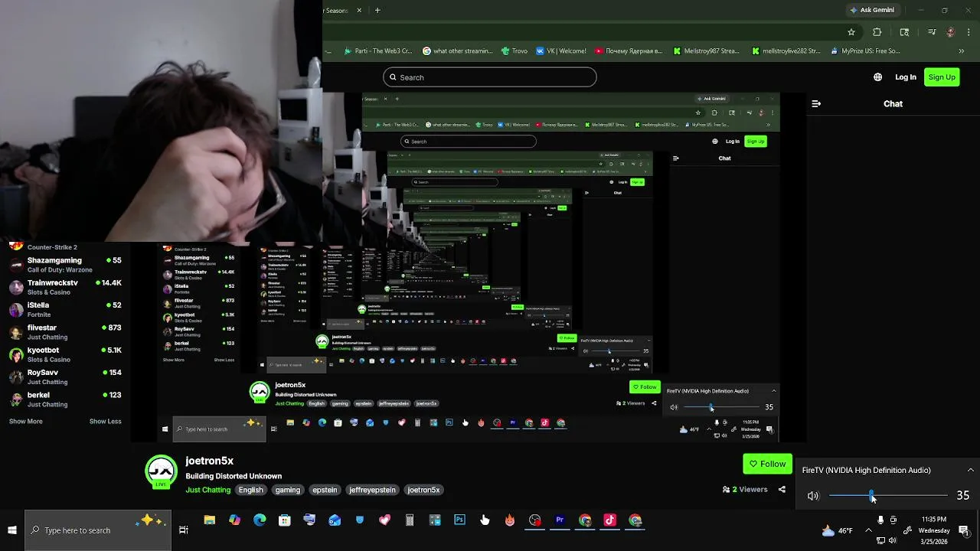Open the weather widget showing 46°F
Viewport: 980px width, 551px height.
(837, 530)
